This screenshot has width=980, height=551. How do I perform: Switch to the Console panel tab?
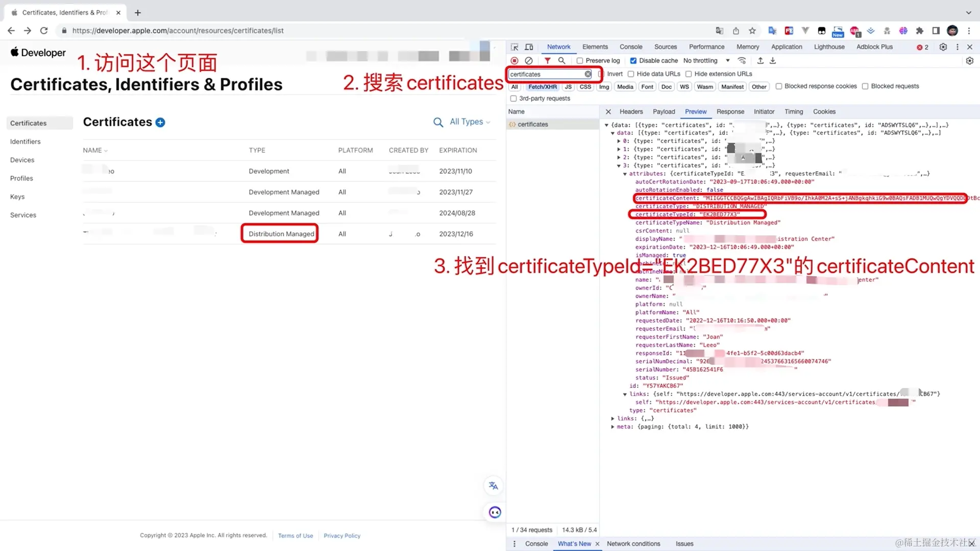pyautogui.click(x=631, y=47)
